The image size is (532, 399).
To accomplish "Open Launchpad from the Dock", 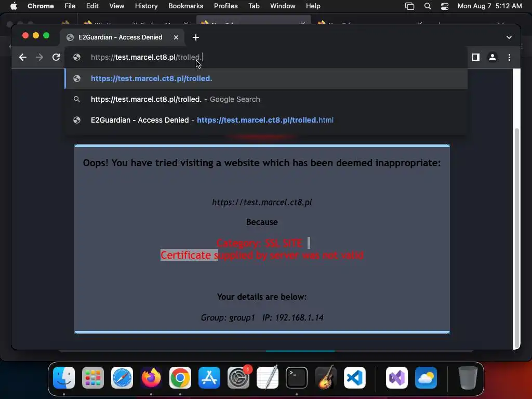I will (x=93, y=378).
